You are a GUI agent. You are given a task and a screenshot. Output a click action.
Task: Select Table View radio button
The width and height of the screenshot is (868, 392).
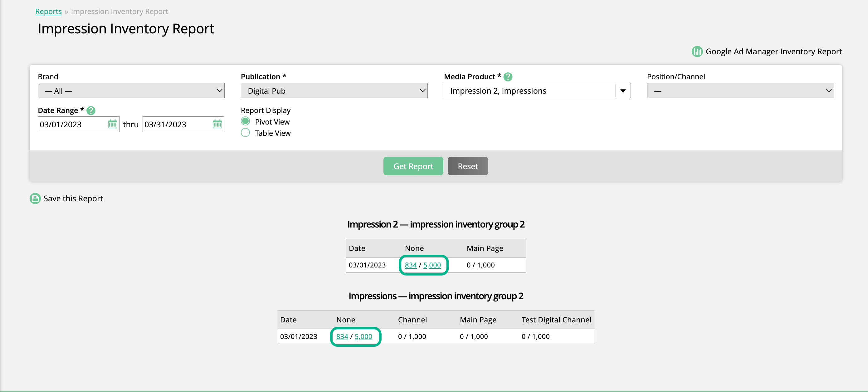point(245,133)
